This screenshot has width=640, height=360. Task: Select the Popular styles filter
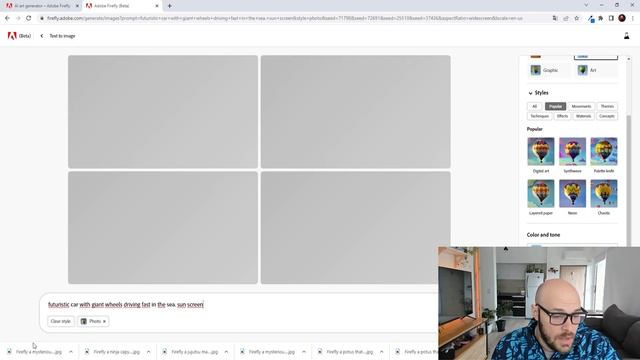click(555, 106)
